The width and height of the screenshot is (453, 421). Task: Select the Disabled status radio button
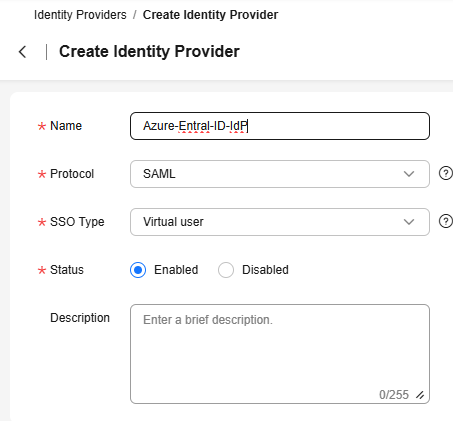226,270
